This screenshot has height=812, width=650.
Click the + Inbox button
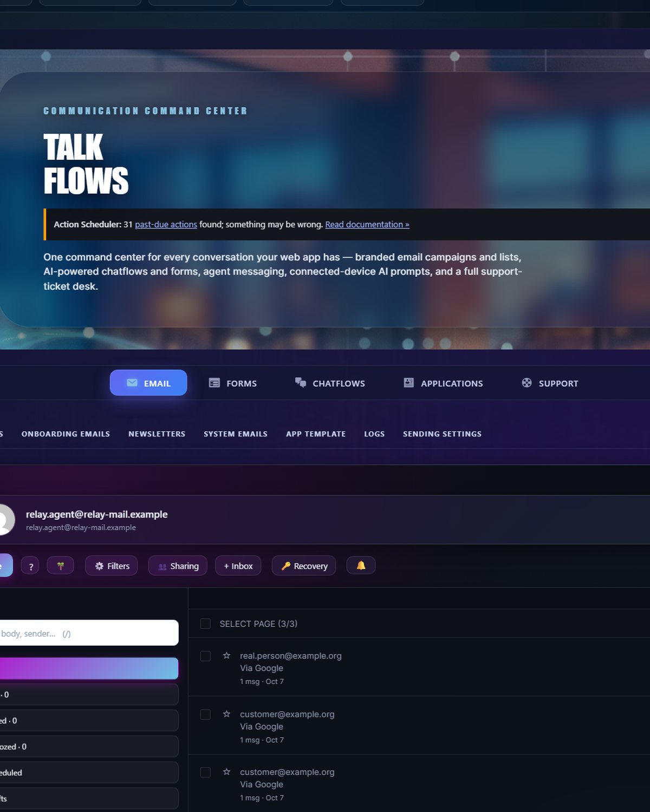(238, 566)
